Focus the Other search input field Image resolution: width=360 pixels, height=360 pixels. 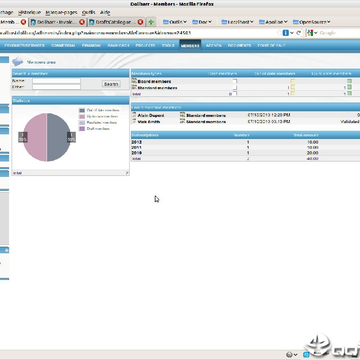[x=56, y=87]
